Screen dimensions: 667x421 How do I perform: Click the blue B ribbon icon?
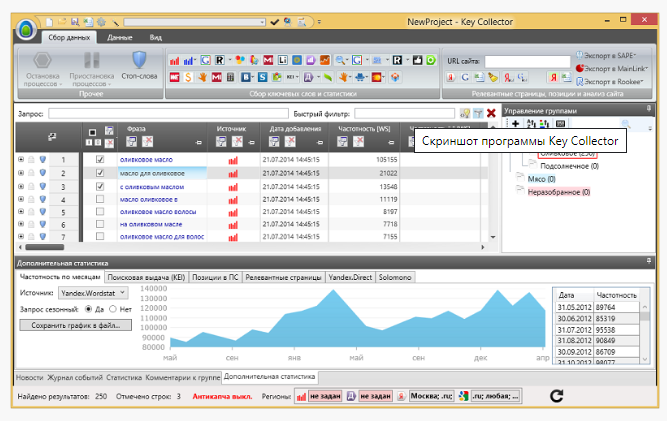[x=246, y=77]
